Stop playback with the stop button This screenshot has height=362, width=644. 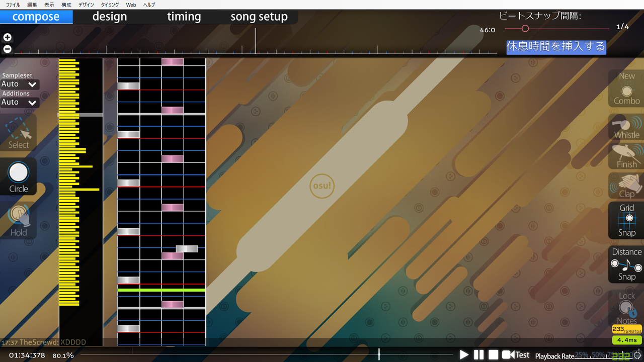(x=493, y=355)
